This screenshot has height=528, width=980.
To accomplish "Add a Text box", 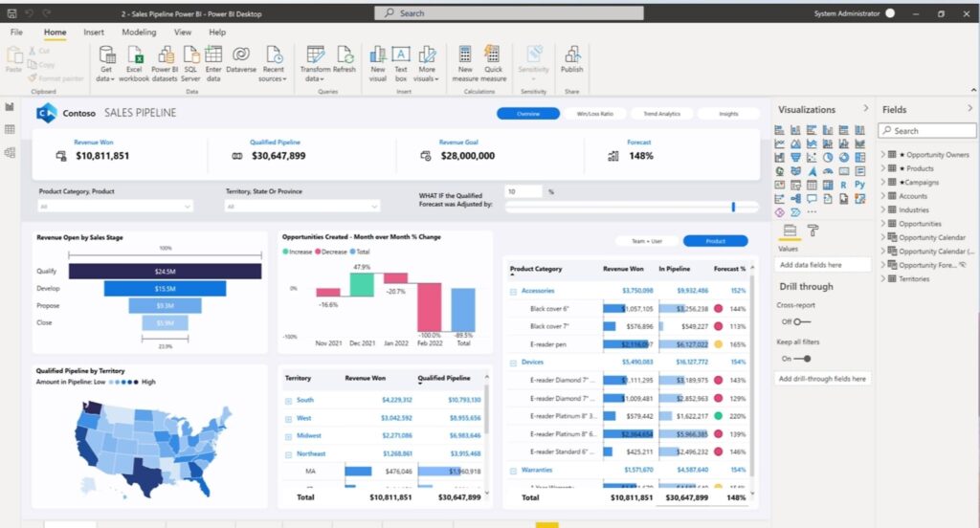I will (x=401, y=63).
